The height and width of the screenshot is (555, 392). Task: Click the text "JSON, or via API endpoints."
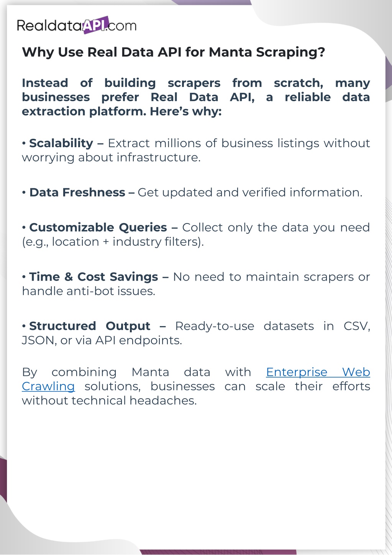pyautogui.click(x=102, y=340)
